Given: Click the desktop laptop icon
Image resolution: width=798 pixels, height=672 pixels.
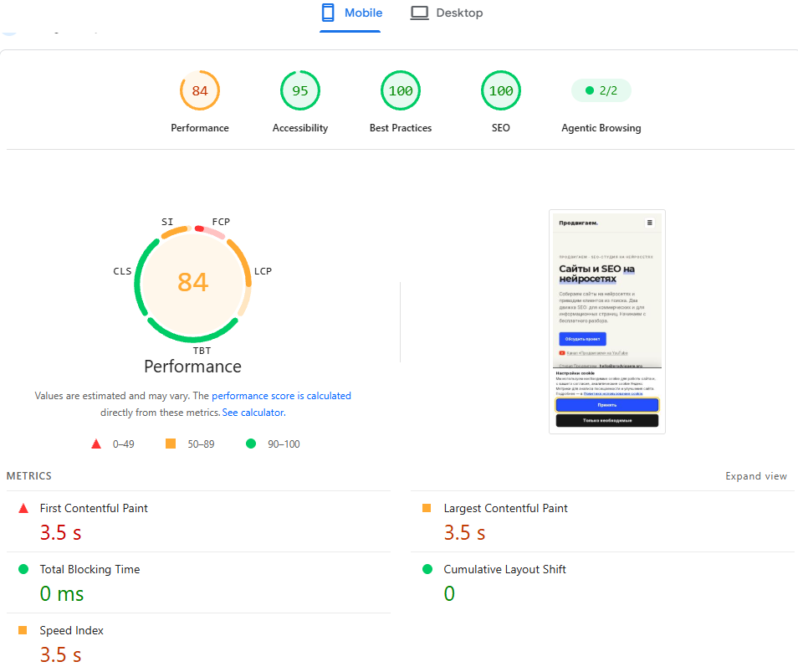Looking at the screenshot, I should tap(419, 13).
